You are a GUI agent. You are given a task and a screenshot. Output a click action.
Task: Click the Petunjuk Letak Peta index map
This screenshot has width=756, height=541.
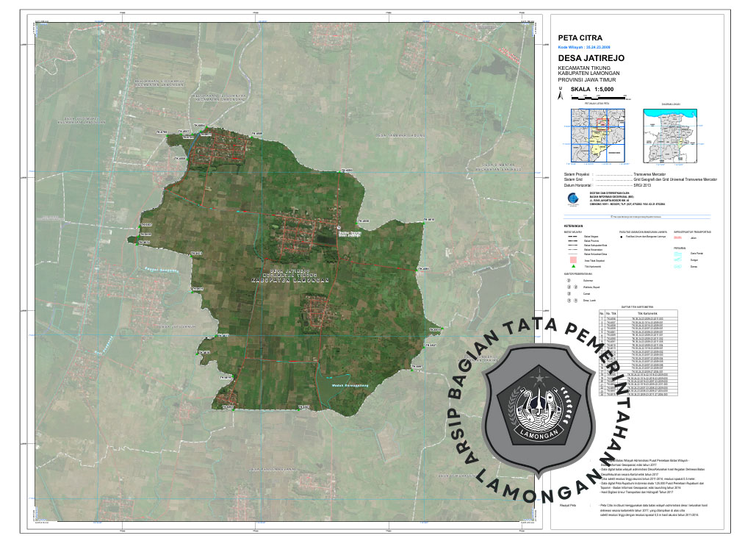point(597,137)
